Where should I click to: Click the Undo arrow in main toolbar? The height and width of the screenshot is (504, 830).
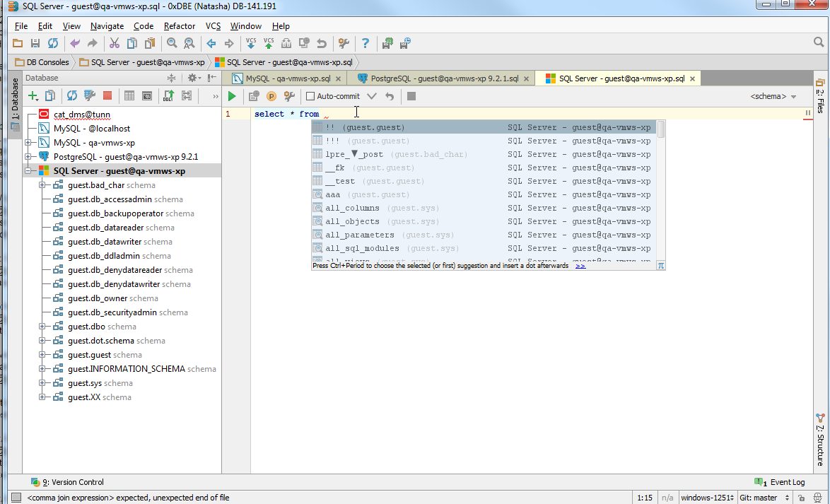75,43
